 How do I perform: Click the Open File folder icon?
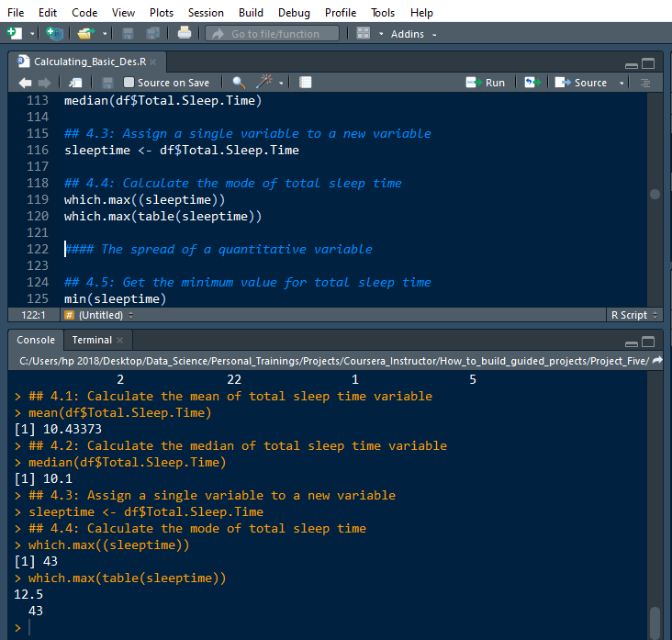point(85,33)
